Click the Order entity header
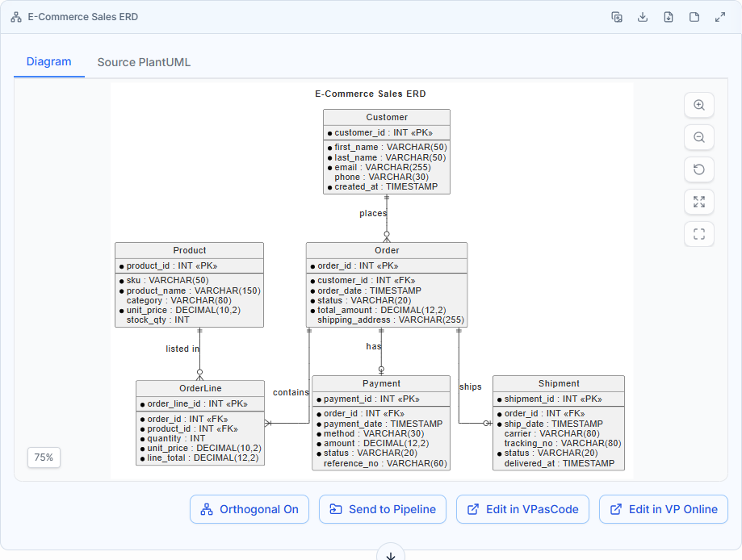Image resolution: width=742 pixels, height=560 pixels. tap(387, 251)
